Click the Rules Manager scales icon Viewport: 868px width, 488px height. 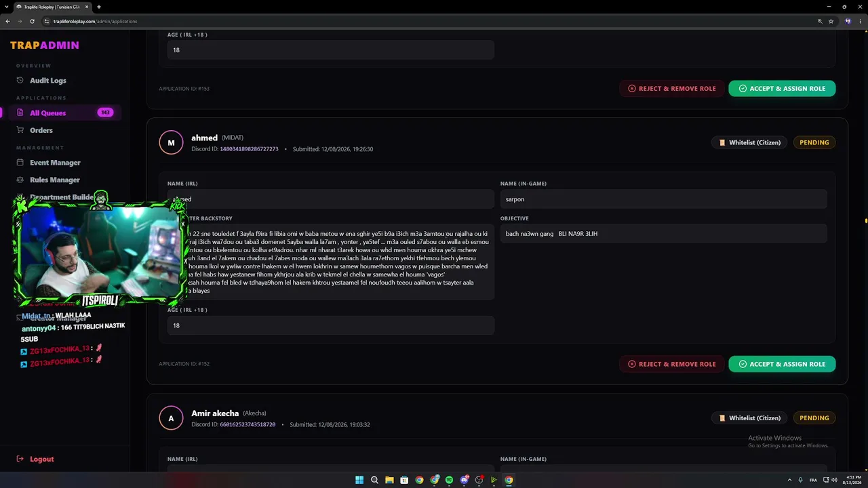[x=20, y=180]
